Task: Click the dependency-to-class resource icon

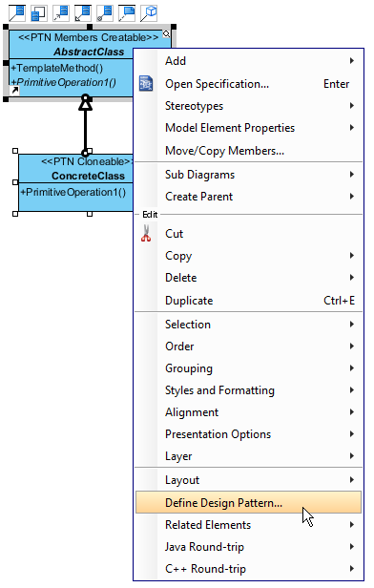Action: [x=61, y=12]
